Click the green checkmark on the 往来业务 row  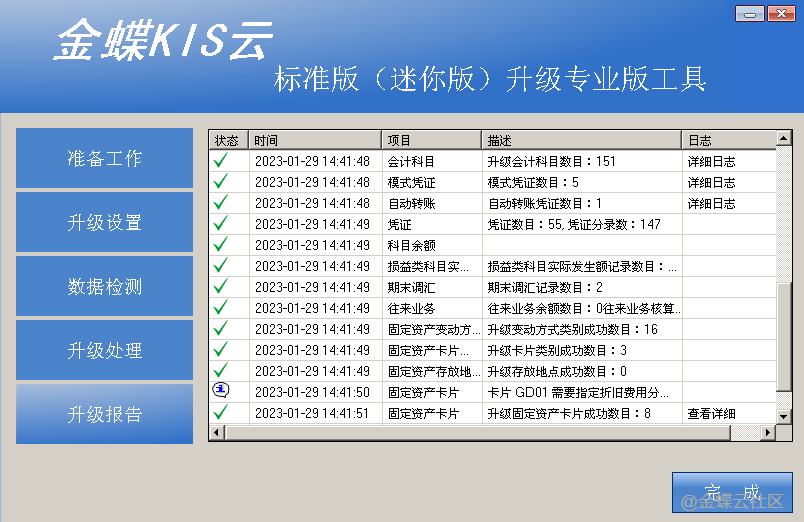tap(221, 307)
